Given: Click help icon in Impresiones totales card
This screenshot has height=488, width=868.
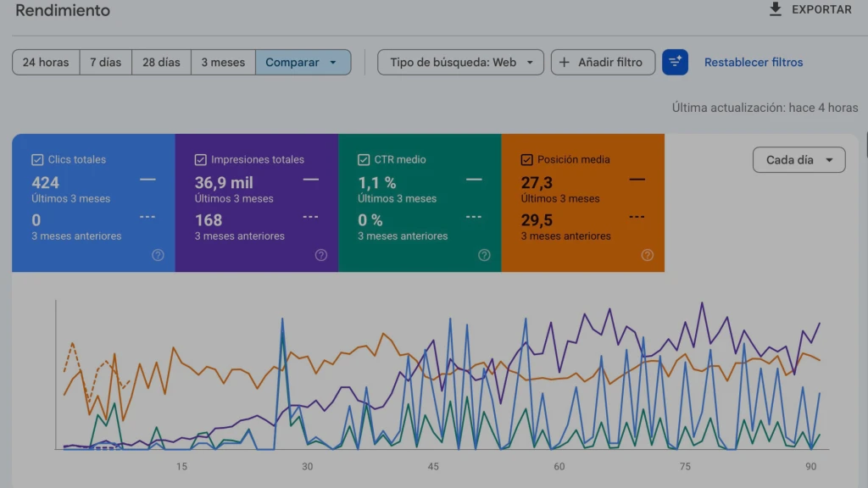Looking at the screenshot, I should 321,255.
